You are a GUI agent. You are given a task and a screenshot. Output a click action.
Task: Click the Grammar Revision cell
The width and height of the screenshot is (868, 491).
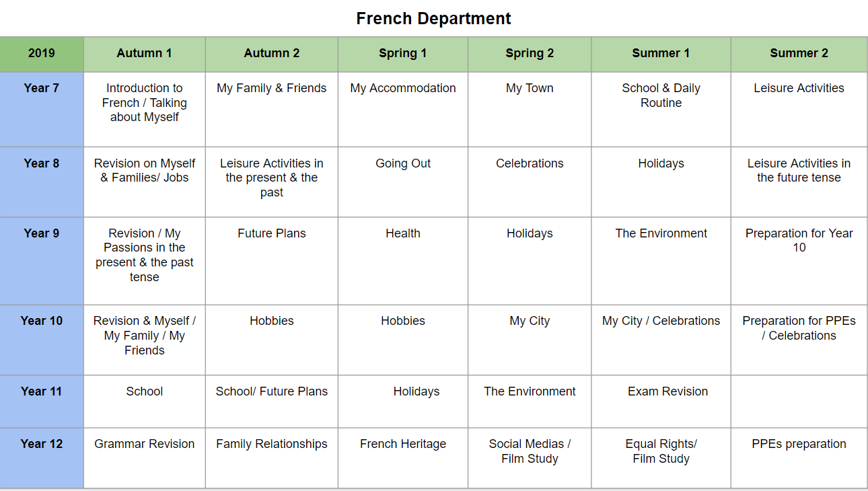(144, 458)
